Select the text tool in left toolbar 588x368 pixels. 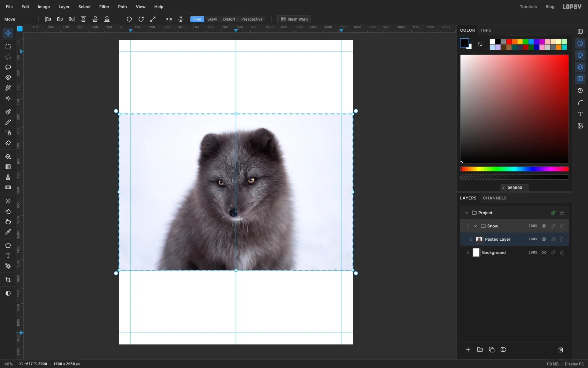pos(8,256)
